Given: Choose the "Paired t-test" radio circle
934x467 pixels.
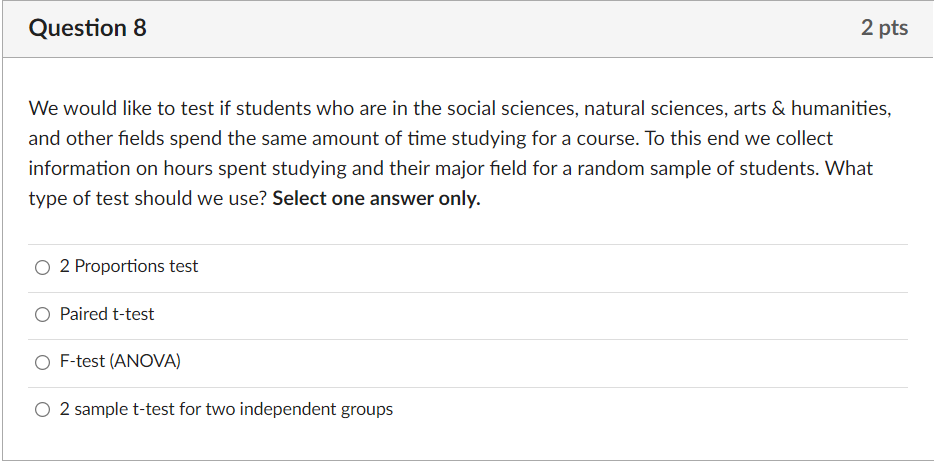Looking at the screenshot, I should [x=42, y=315].
